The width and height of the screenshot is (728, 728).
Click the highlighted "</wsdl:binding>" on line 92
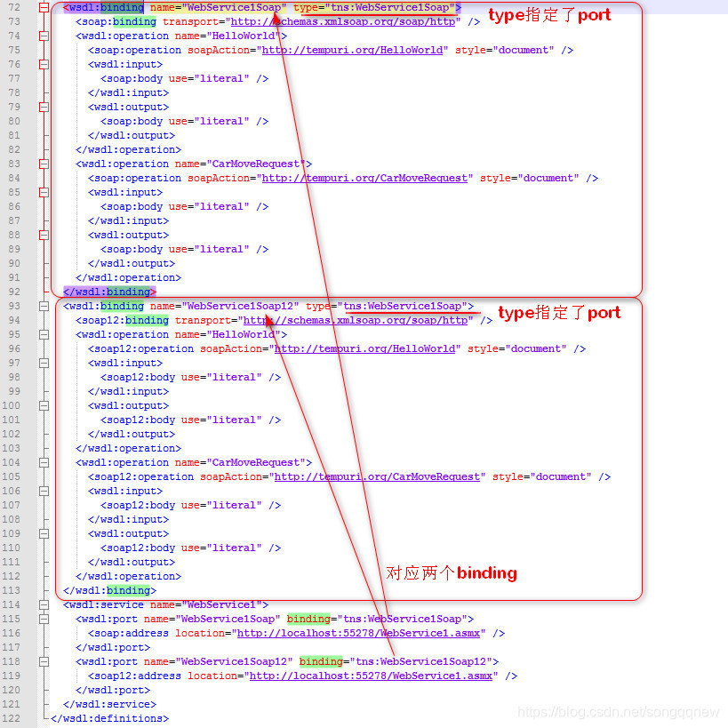(110, 292)
